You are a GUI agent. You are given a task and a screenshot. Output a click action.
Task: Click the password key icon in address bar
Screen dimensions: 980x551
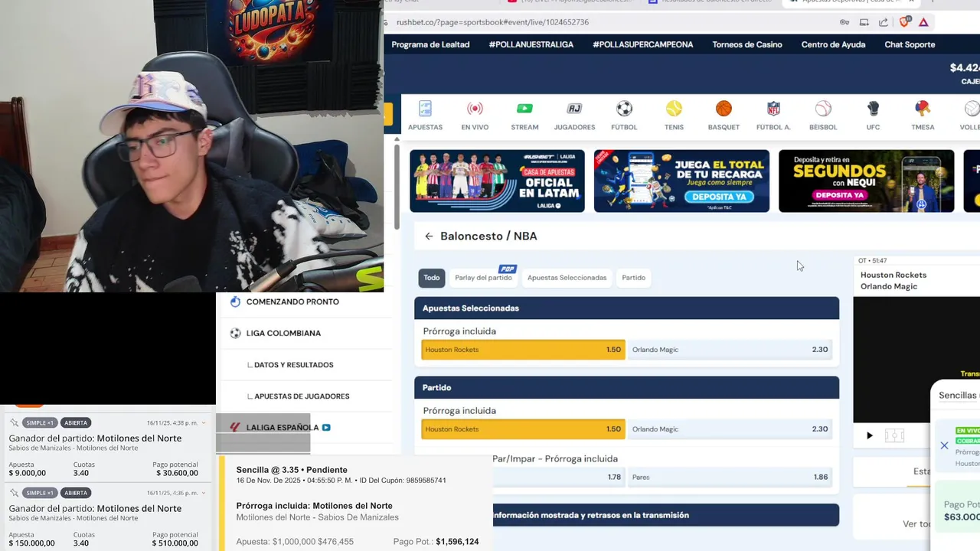pyautogui.click(x=844, y=22)
